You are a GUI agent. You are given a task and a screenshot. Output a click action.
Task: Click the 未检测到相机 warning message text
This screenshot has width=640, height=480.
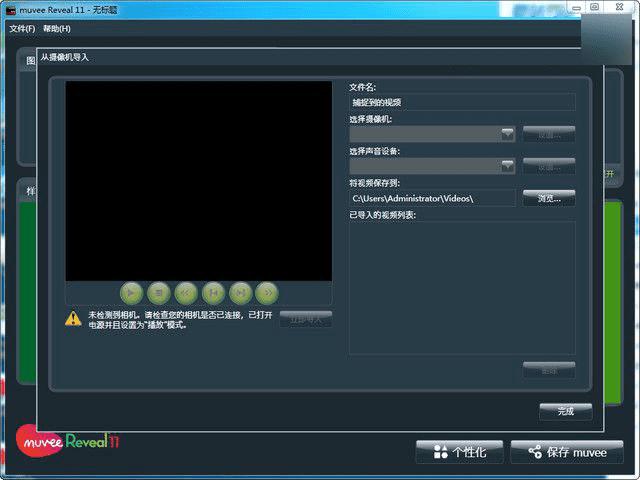click(180, 320)
